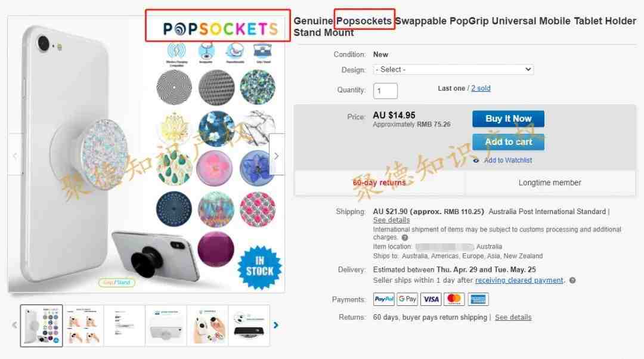
Task: Open help icon after receiving cleared payment
Action: 572,280
